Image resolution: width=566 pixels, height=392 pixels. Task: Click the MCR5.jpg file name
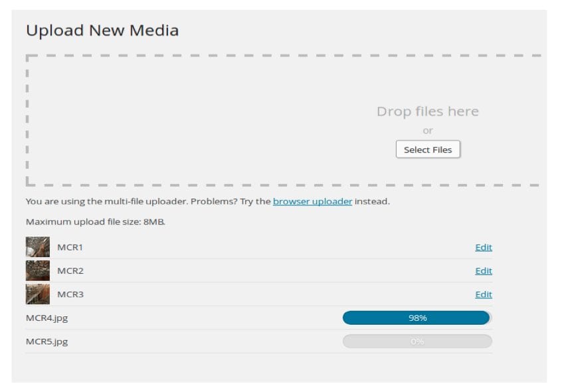tap(47, 342)
